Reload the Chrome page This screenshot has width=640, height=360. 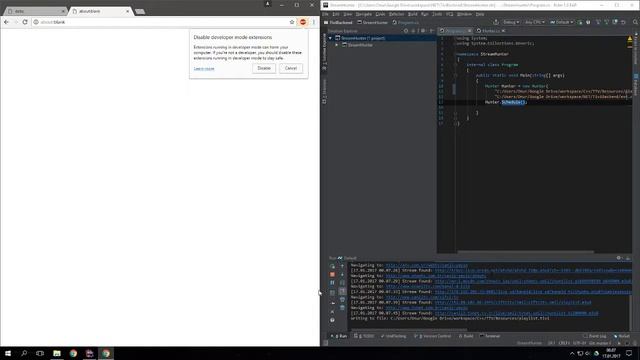pos(25,22)
